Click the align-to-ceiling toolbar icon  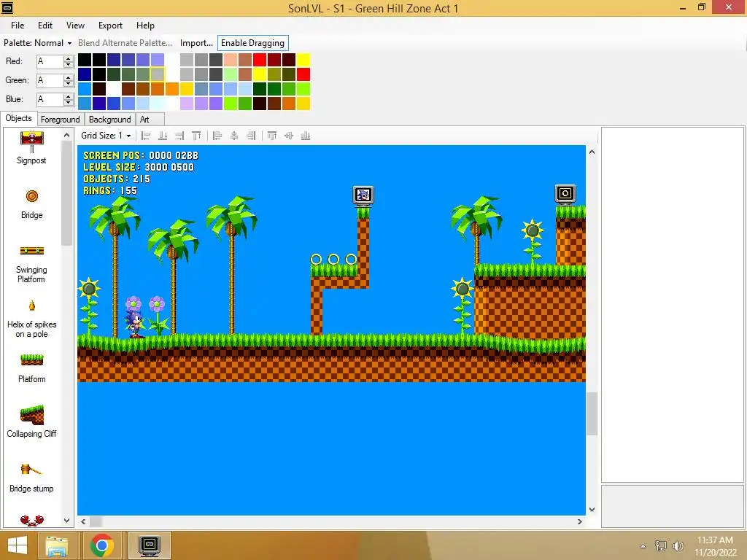coord(196,136)
